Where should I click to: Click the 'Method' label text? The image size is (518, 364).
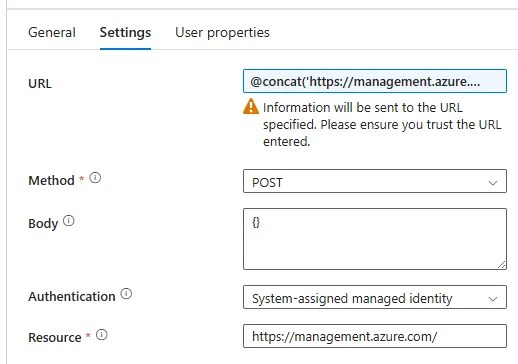pos(51,181)
